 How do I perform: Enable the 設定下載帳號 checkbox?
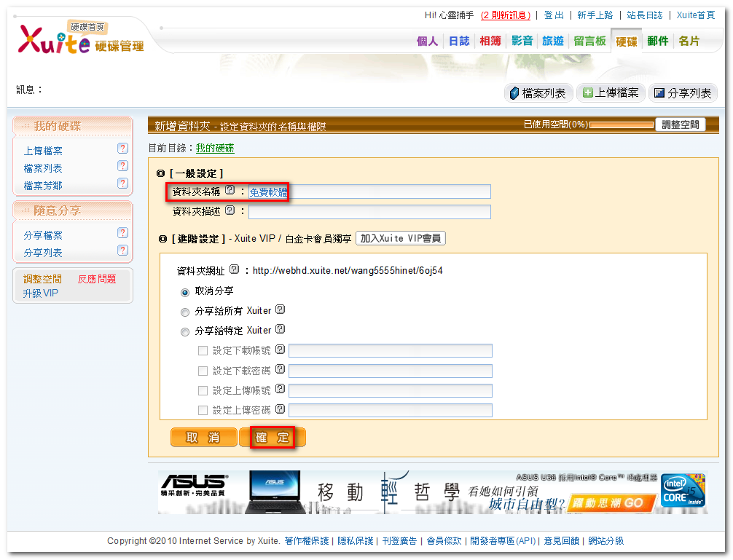[203, 350]
